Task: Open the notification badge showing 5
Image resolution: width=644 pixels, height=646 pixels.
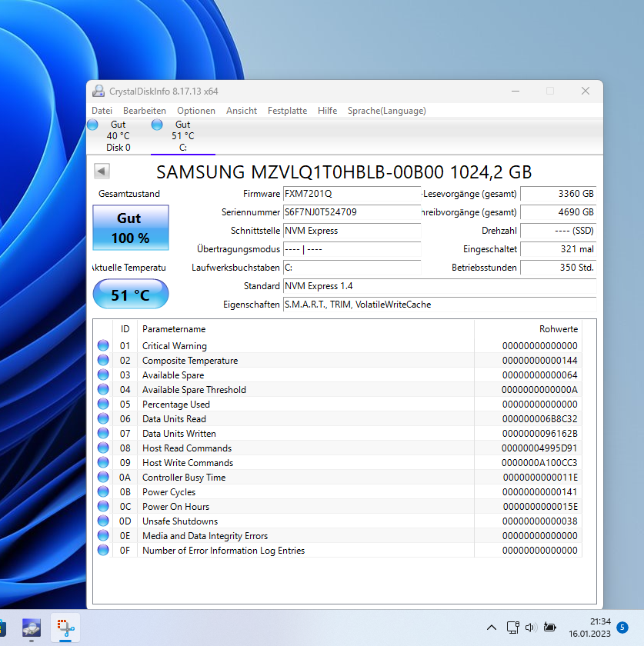Action: pyautogui.click(x=622, y=628)
